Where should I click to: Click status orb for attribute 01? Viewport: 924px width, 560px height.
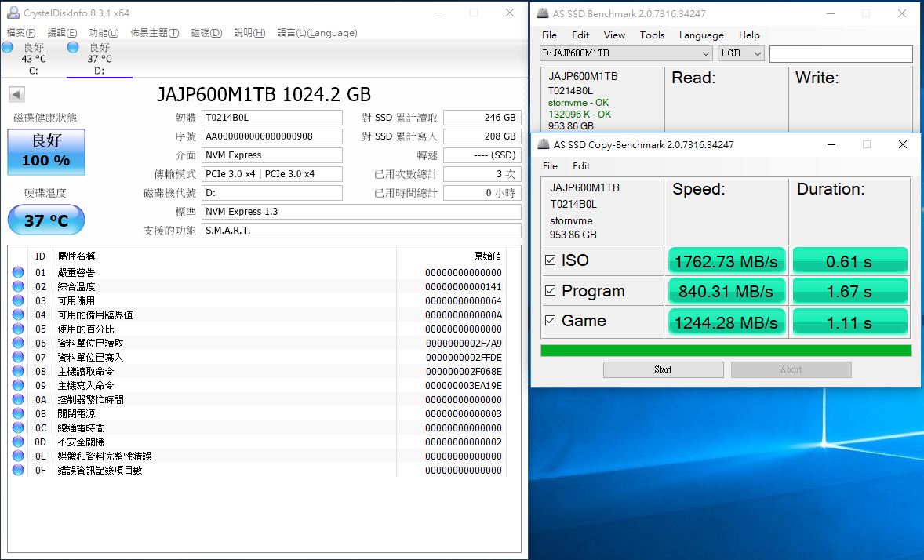[18, 272]
